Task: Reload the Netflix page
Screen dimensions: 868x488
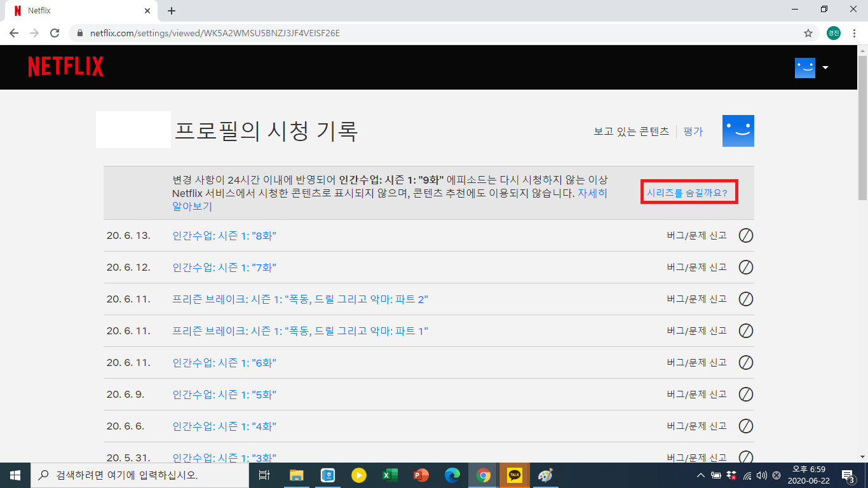Action: tap(55, 33)
